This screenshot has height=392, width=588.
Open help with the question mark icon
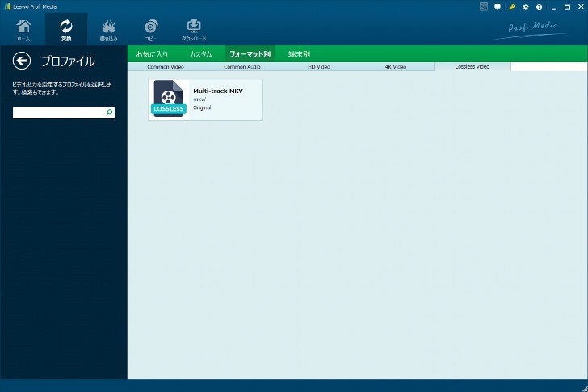pos(539,6)
